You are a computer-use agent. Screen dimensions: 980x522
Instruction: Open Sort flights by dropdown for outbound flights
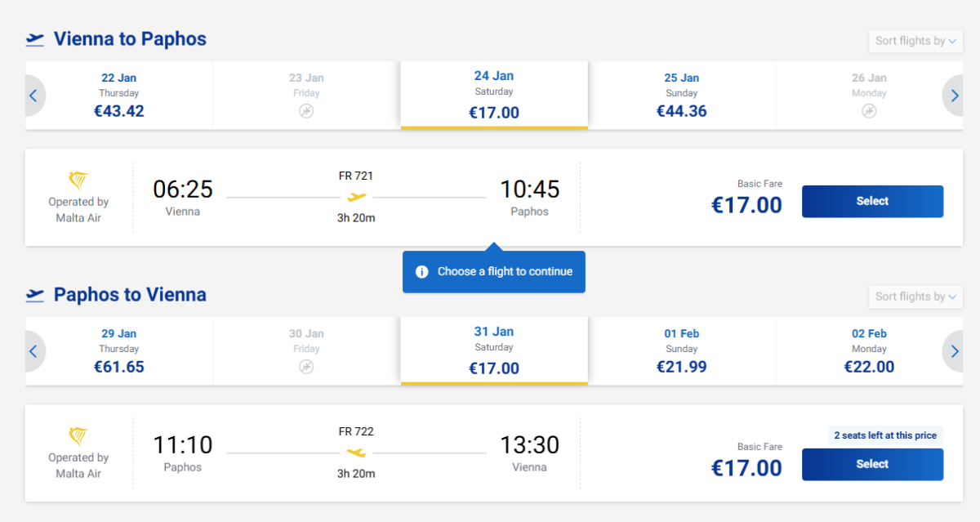915,41
